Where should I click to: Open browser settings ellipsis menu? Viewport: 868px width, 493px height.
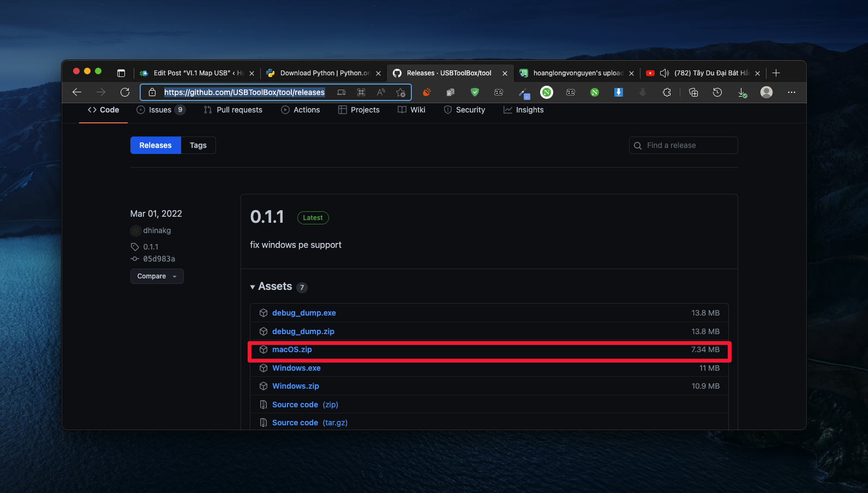click(791, 92)
